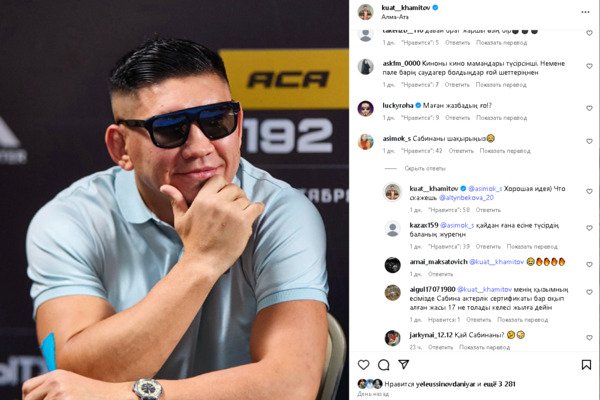Open the three-dot more options menu
The width and height of the screenshot is (600, 400).
(x=585, y=12)
